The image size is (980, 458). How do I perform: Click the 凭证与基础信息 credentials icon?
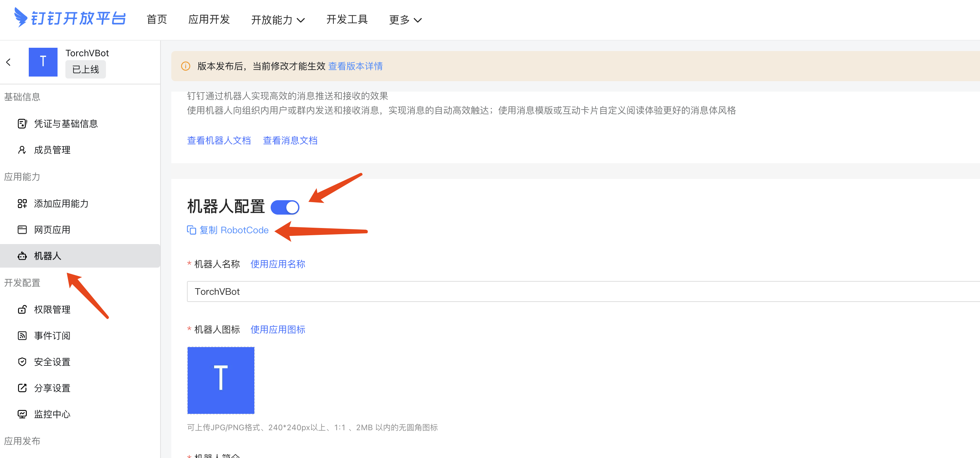click(22, 123)
